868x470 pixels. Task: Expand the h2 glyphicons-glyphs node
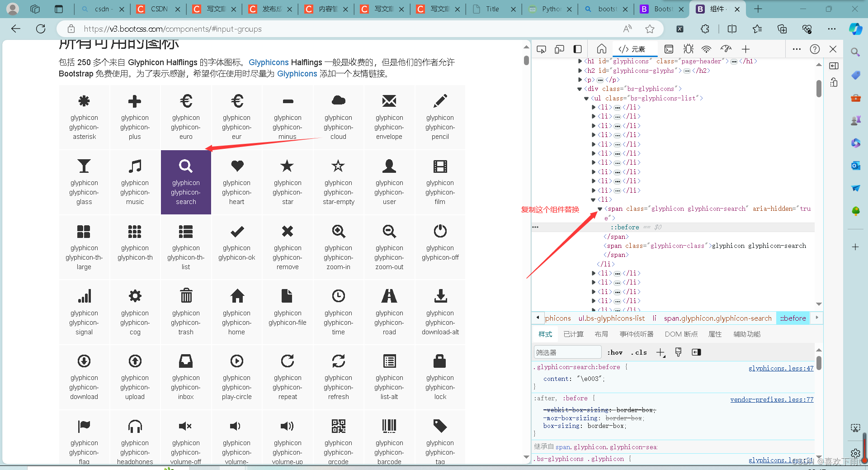(x=580, y=71)
